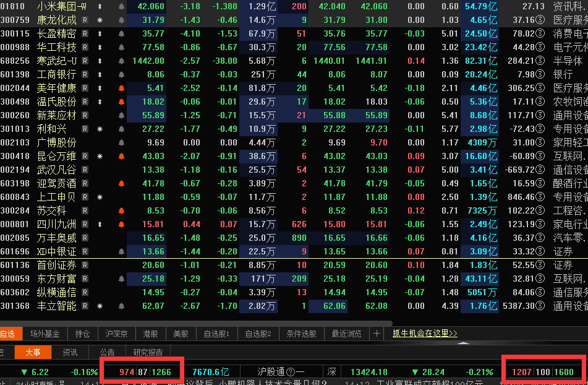Add a new watchlist tab with plus

377,334
